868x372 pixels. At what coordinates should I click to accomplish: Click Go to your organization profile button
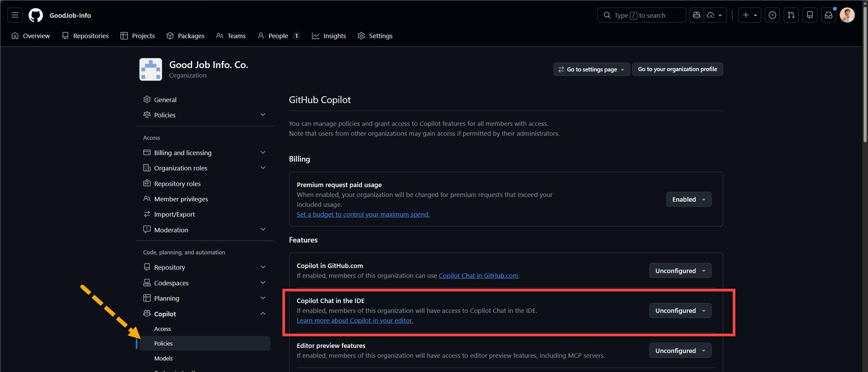click(677, 69)
